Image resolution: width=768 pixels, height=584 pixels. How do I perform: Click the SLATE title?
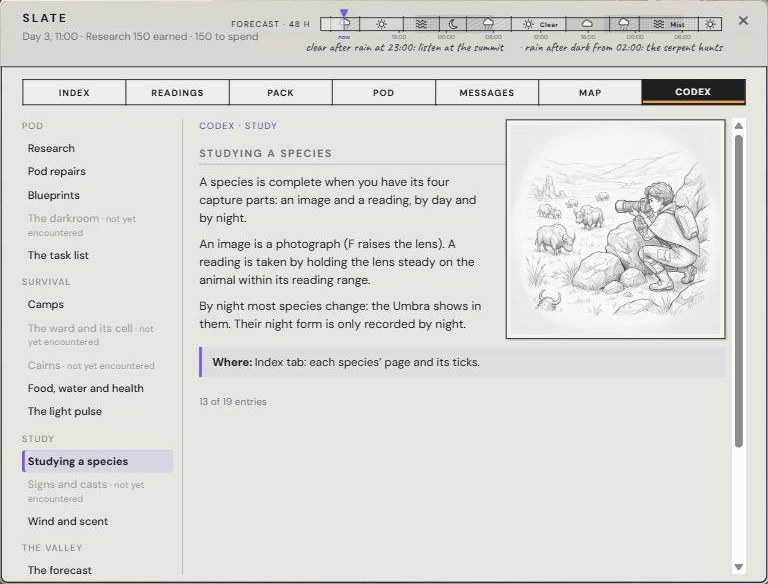tap(45, 18)
